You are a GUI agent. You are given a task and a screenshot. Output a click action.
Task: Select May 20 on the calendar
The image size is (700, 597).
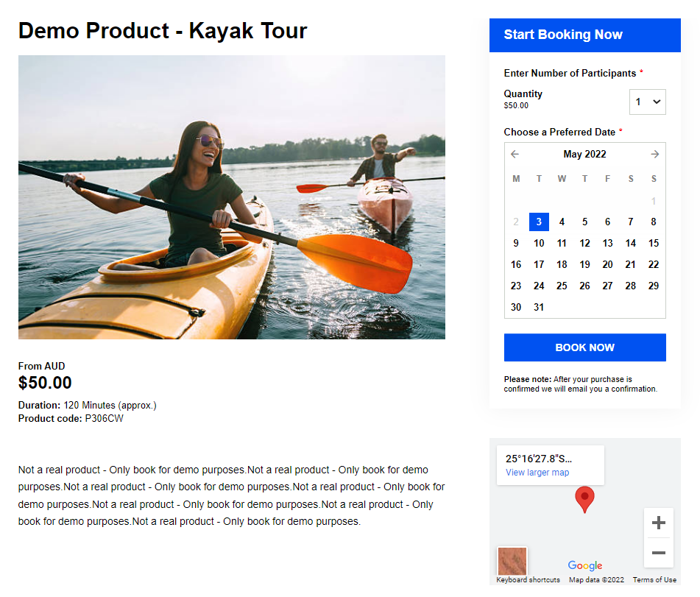coord(607,265)
